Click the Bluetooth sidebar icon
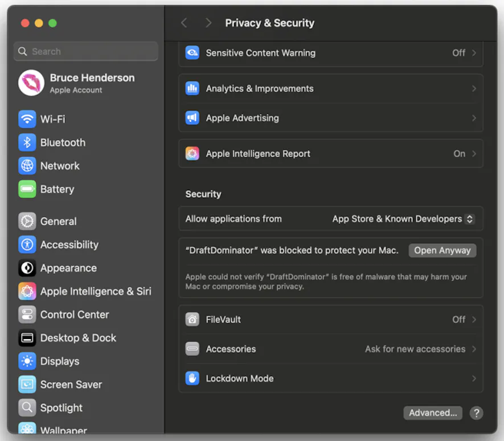This screenshot has height=441, width=504. [x=27, y=142]
